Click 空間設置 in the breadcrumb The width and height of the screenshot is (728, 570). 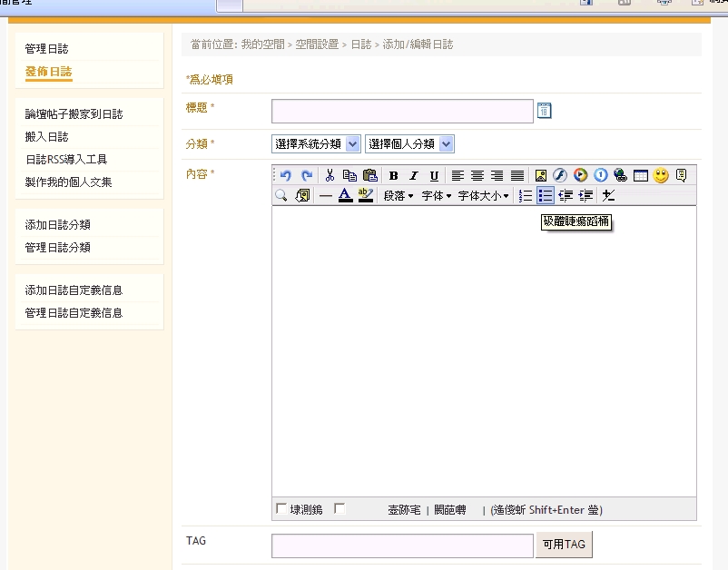(317, 44)
